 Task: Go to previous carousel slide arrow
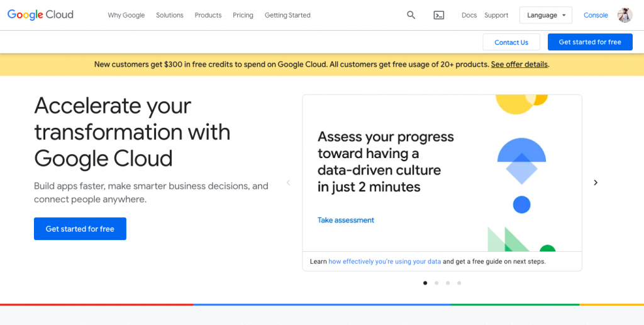coord(288,183)
